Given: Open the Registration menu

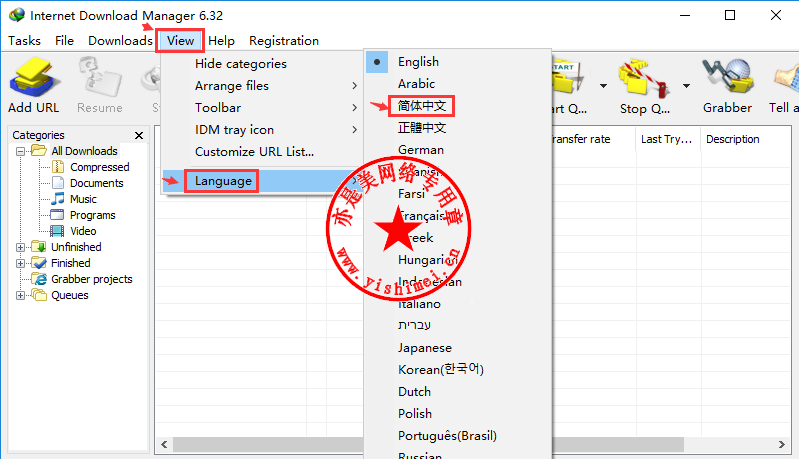Looking at the screenshot, I should (284, 41).
